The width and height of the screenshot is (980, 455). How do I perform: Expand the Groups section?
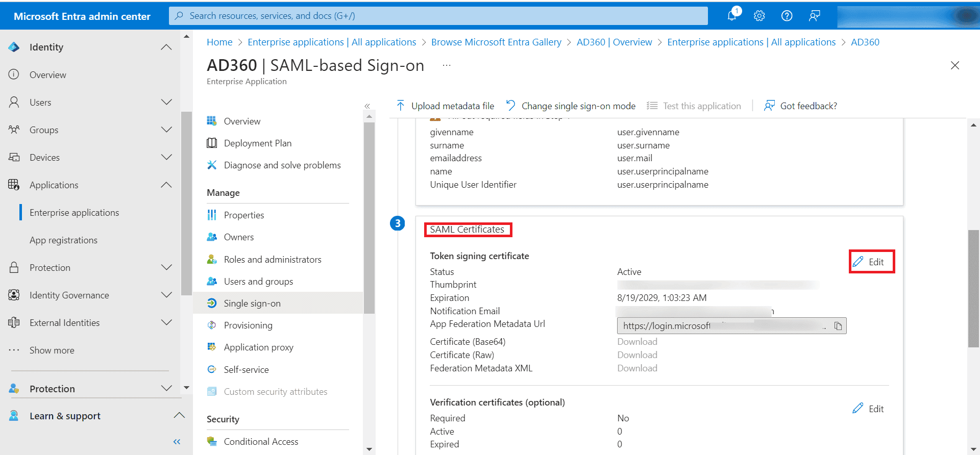point(166,130)
